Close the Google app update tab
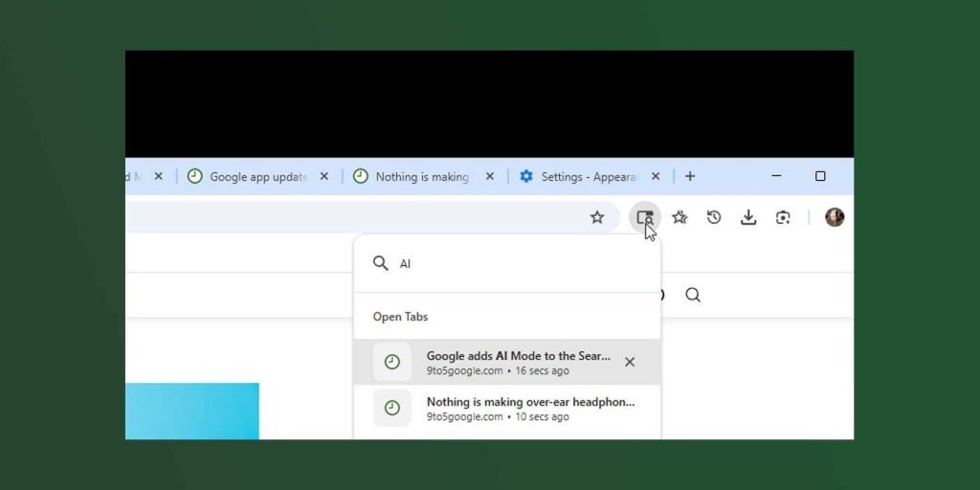 324,176
